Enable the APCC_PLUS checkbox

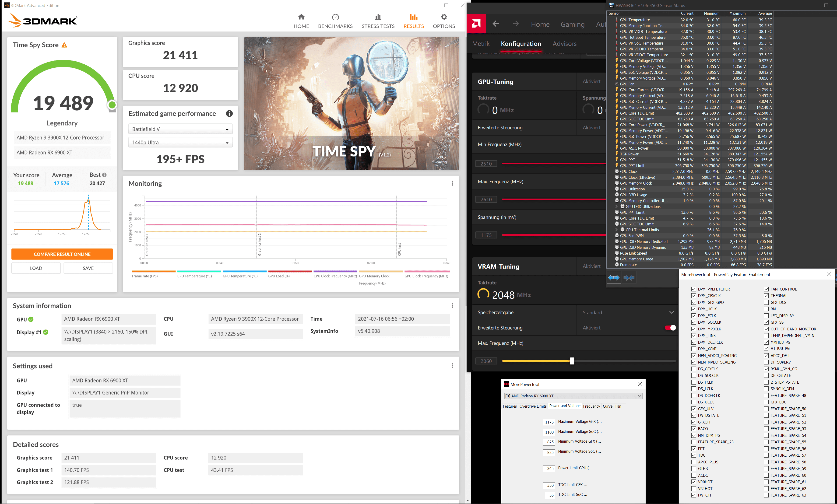[x=693, y=462]
